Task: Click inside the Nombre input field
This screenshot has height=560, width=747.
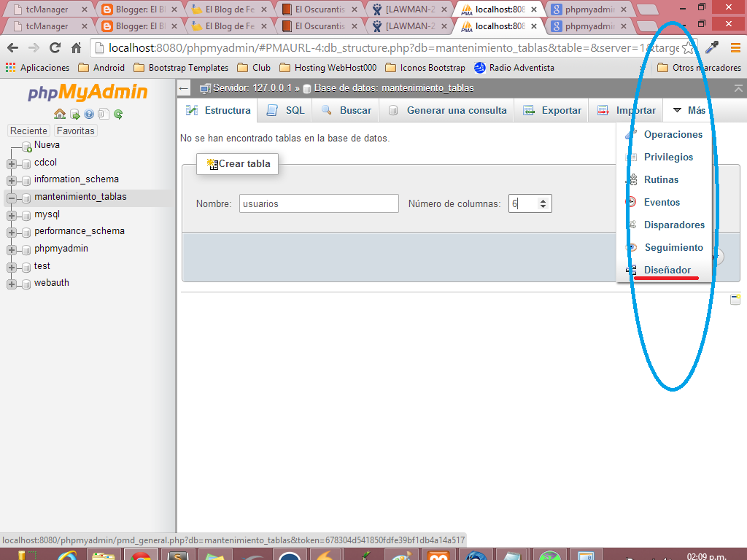Action: (318, 203)
